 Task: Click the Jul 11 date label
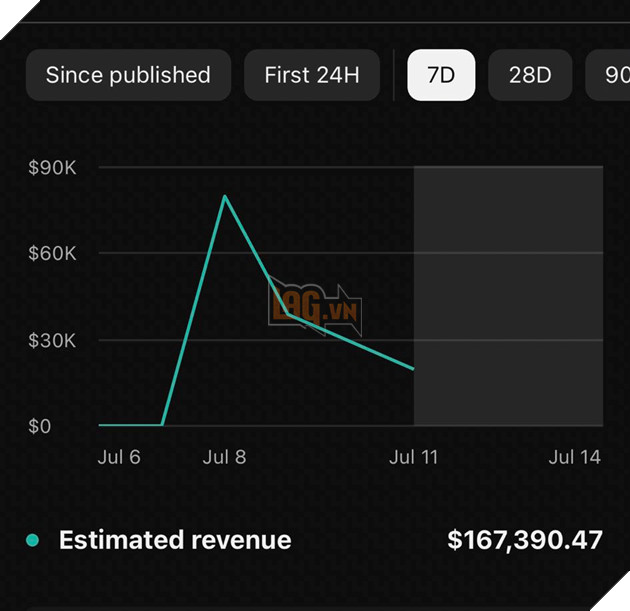tap(413, 457)
